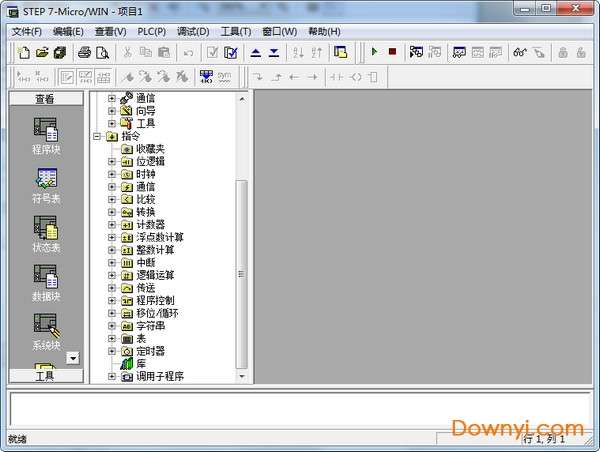
Task: Switch to the 工具 navigation bar group
Action: (x=46, y=376)
